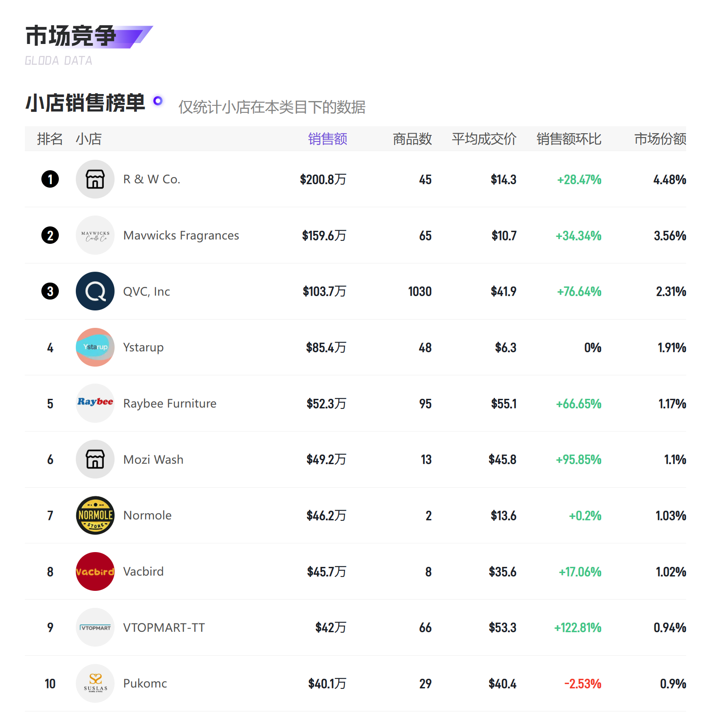
Task: Click the +34.34% growth value
Action: [579, 236]
